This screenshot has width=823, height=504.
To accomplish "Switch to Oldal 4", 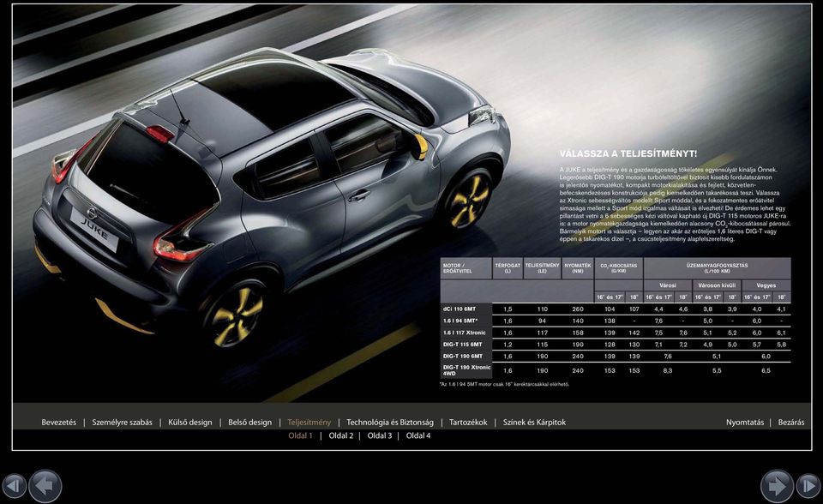I will click(x=418, y=435).
